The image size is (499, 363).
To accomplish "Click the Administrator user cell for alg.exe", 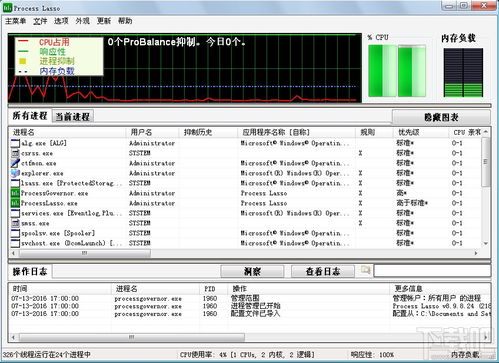I will [x=152, y=143].
